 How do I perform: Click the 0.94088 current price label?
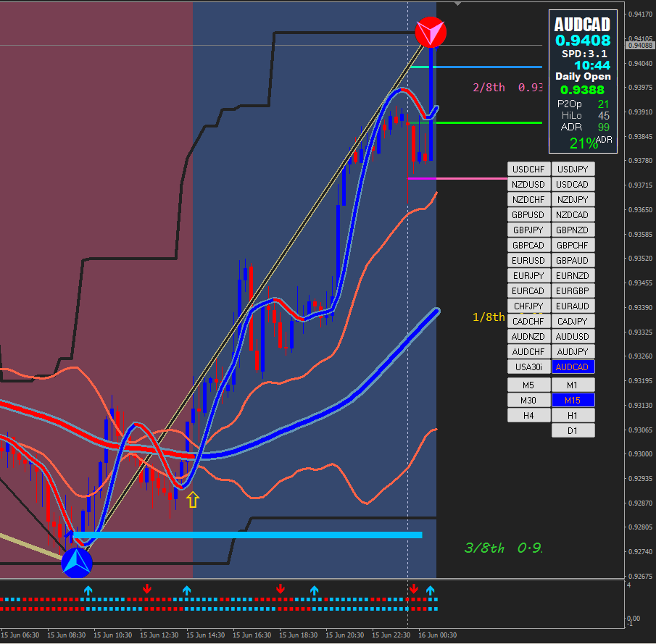coord(640,45)
